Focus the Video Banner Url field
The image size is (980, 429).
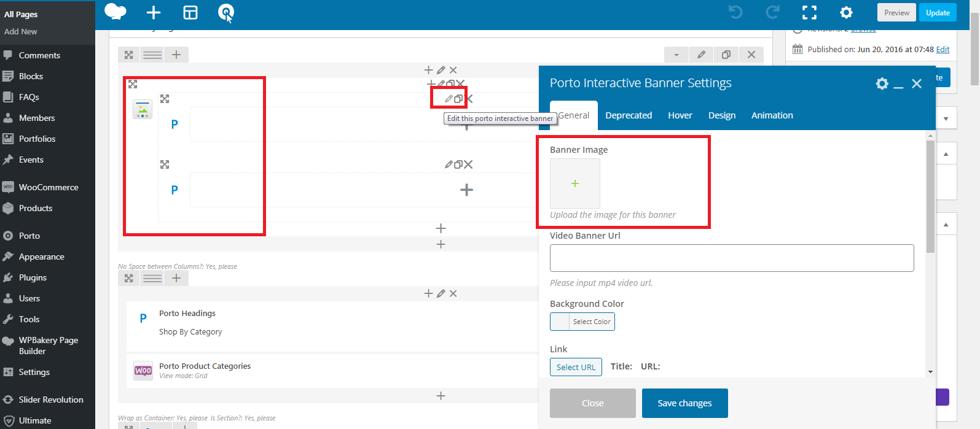732,258
